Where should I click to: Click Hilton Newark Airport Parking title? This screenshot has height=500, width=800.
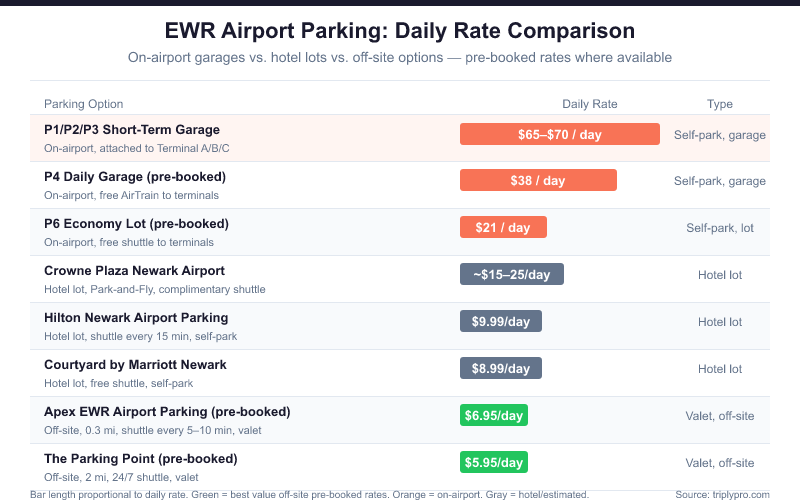(136, 317)
